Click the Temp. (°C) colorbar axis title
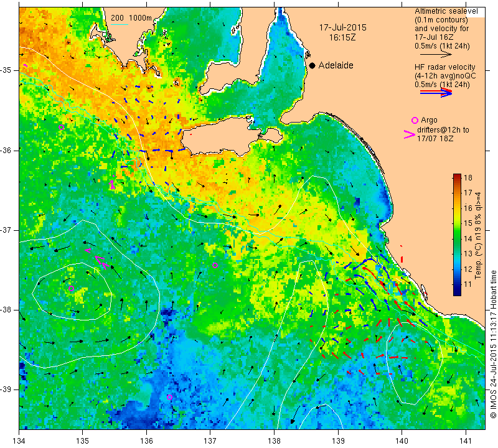The width and height of the screenshot is (498, 448). coord(478,236)
